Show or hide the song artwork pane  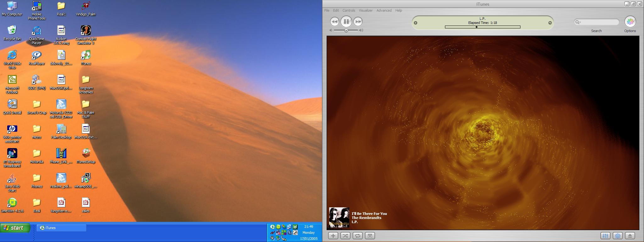(x=370, y=236)
